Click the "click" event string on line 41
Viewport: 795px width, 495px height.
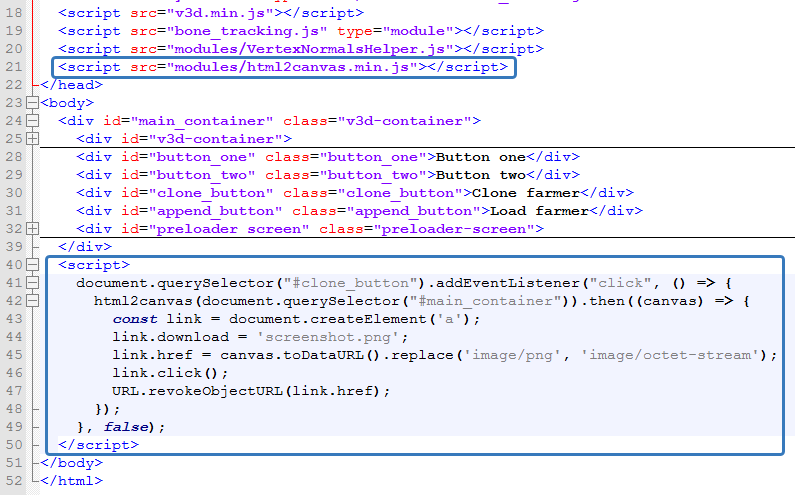click(x=621, y=283)
